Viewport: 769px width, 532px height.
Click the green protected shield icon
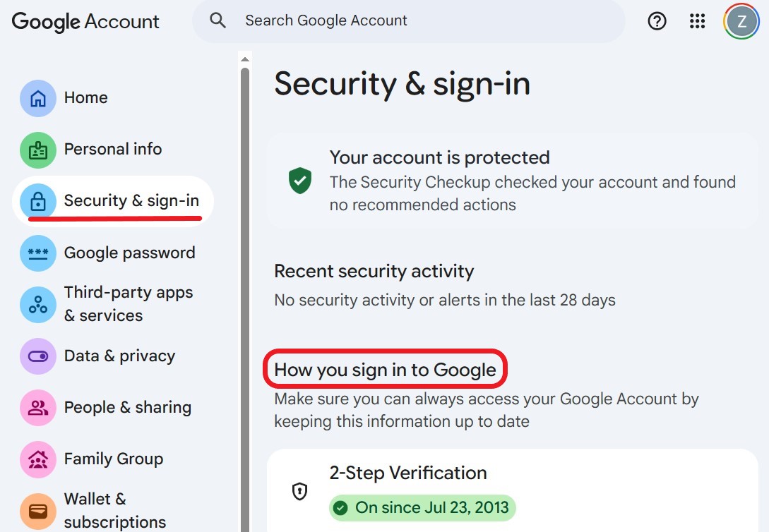coord(300,181)
